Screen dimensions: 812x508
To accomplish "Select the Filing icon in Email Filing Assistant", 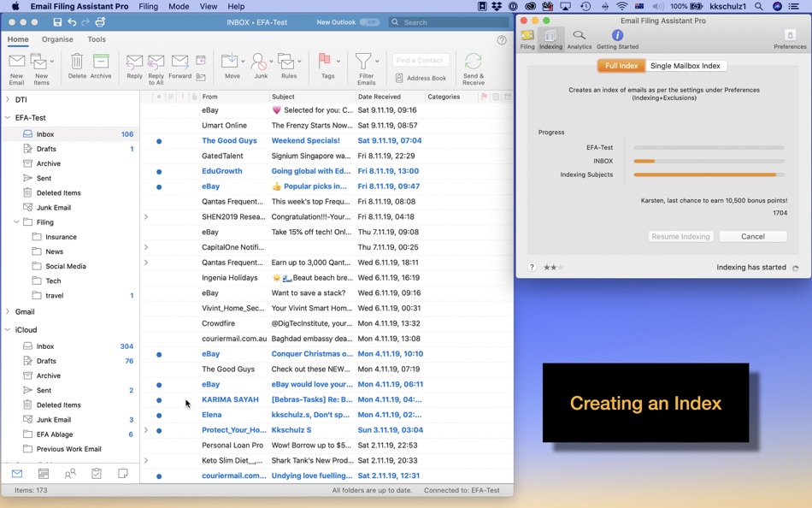I will (x=527, y=36).
